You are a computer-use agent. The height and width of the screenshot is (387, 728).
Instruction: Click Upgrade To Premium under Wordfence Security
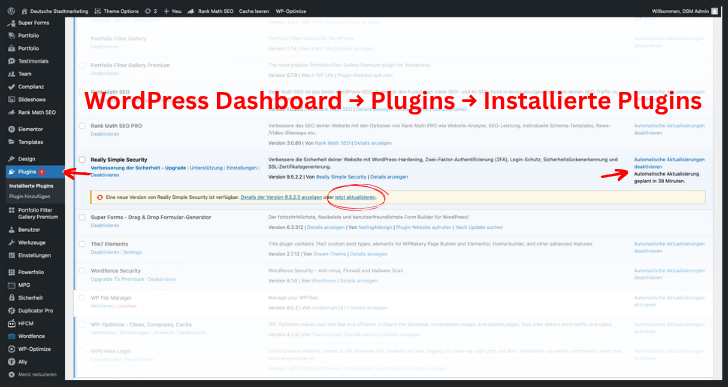tap(117, 279)
